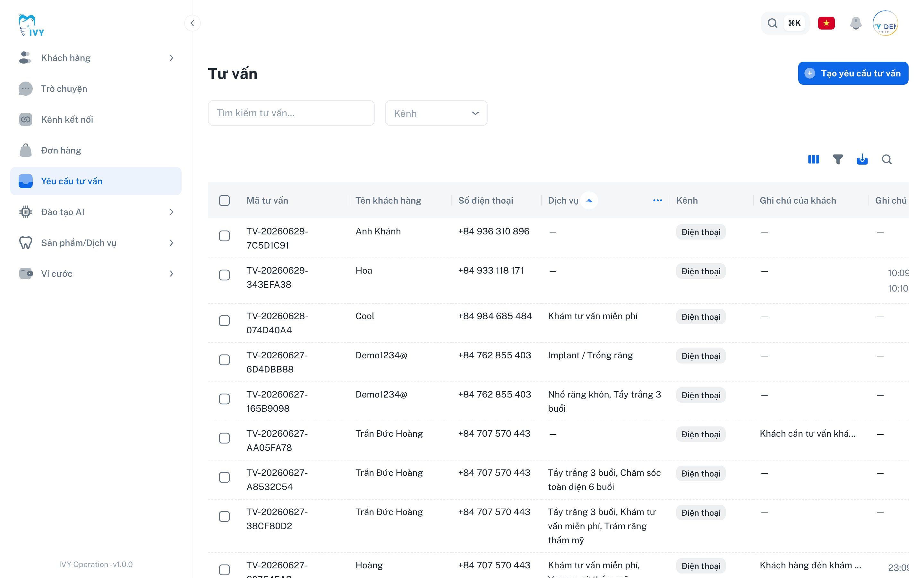
Task: Click the IVY tooth logo
Action: point(31,25)
